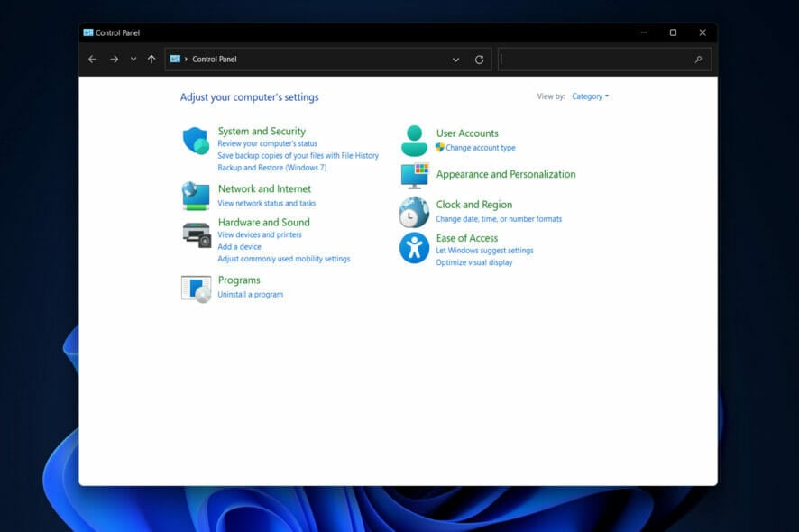
Task: Open Backup and Restore (Windows 7)
Action: point(271,168)
